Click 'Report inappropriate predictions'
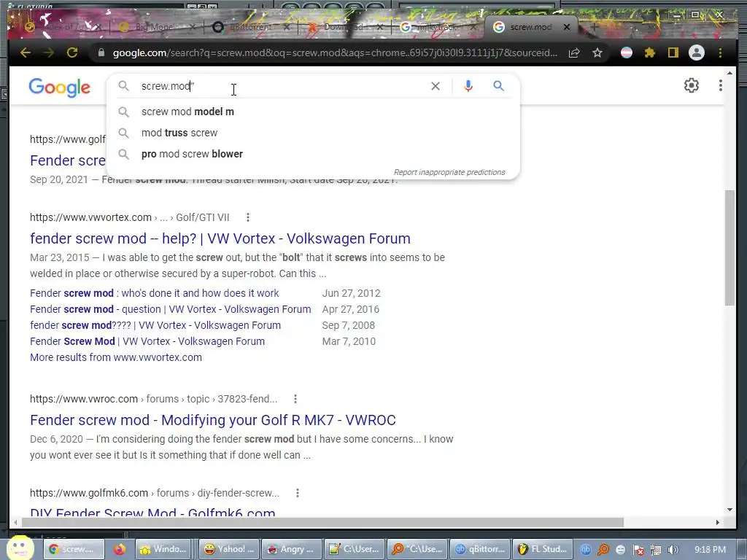This screenshot has height=560, width=747. pyautogui.click(x=449, y=172)
